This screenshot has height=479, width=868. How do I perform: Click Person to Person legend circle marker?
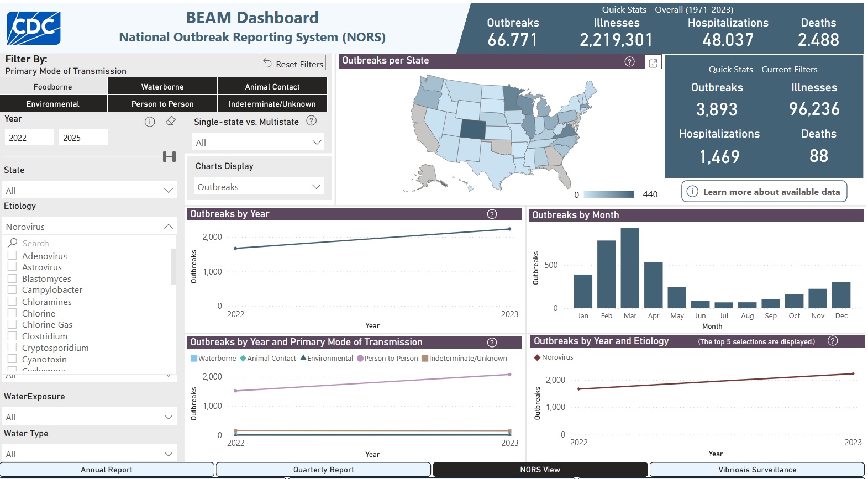click(360, 359)
